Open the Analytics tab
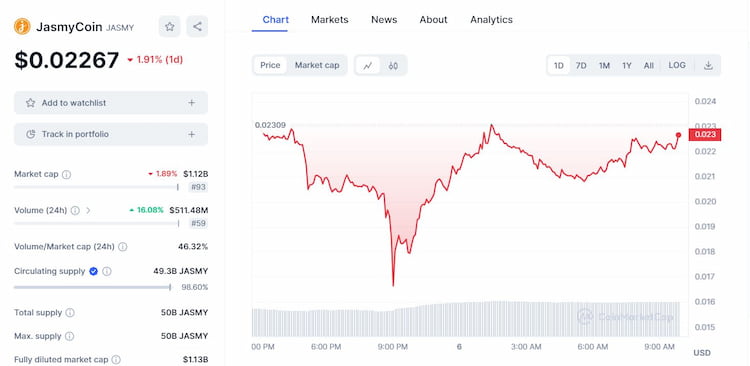 (491, 20)
